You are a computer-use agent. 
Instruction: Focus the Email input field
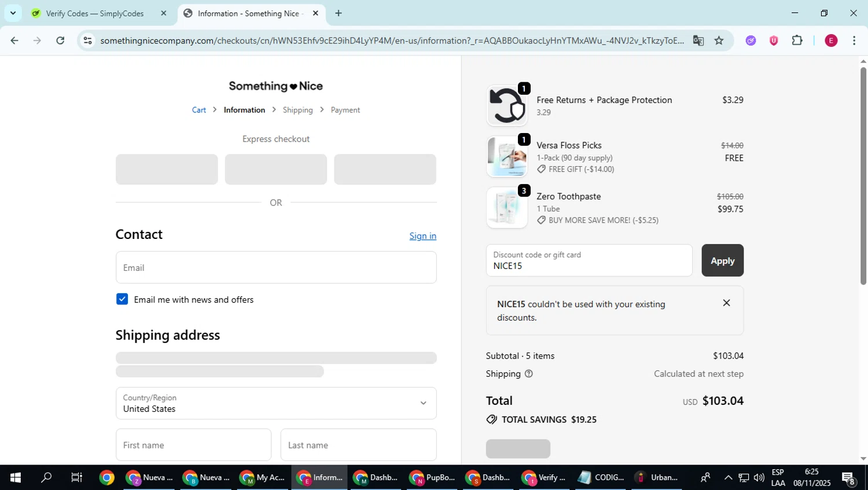(276, 267)
